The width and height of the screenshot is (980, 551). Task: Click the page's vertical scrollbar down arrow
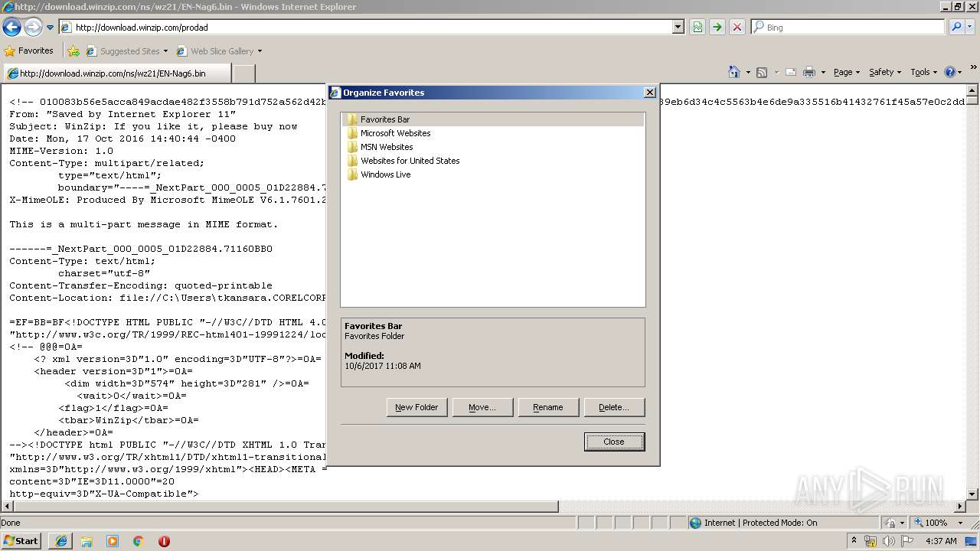[x=972, y=494]
